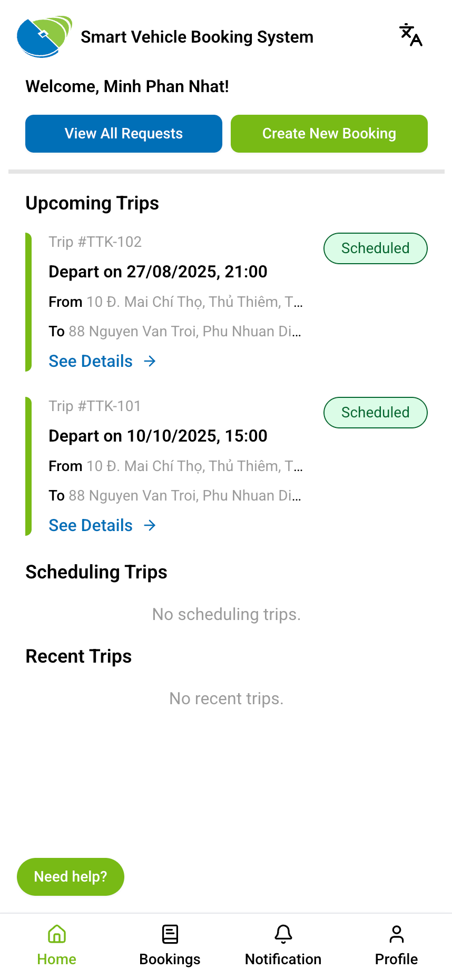This screenshot has width=452, height=980.
Task: Tap the Home house icon
Action: click(x=56, y=934)
